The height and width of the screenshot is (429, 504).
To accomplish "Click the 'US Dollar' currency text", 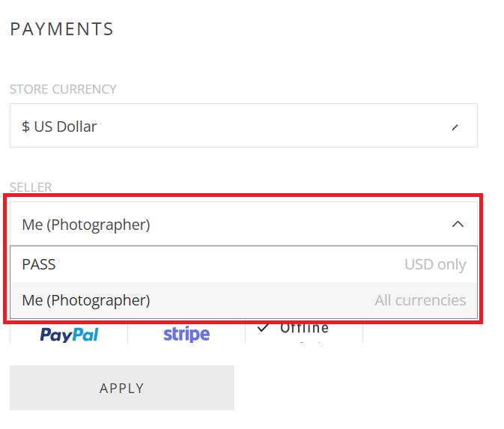I will point(65,127).
